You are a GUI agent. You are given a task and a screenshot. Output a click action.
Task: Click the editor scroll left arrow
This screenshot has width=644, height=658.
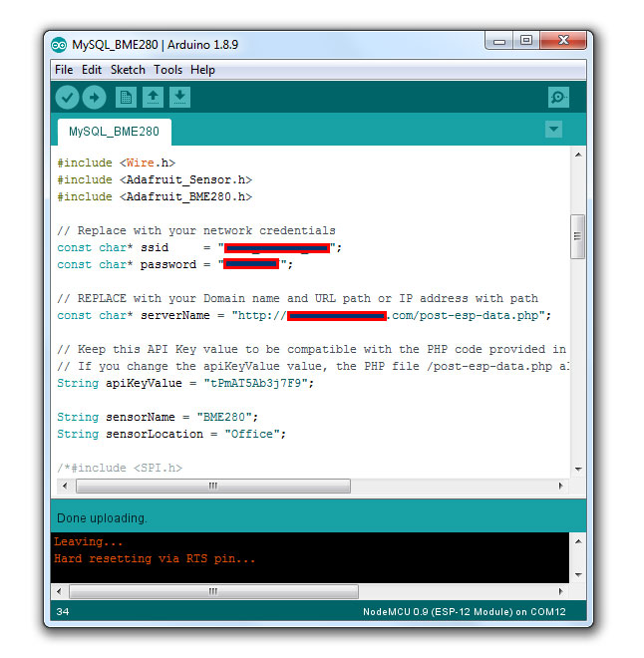[65, 486]
